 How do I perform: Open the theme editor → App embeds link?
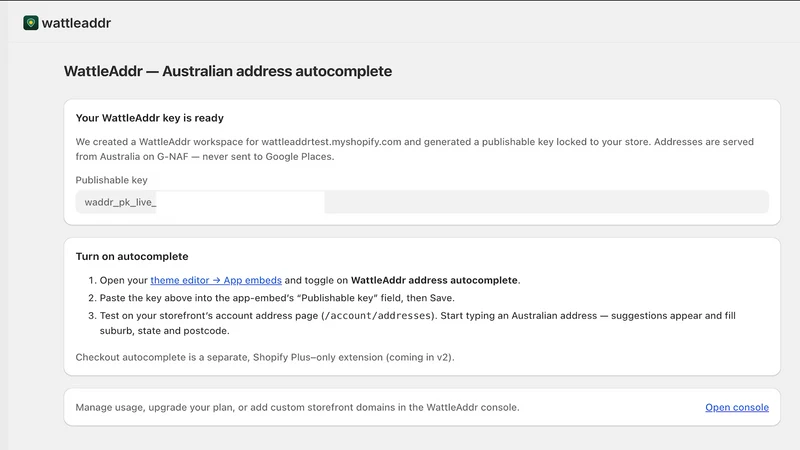pyautogui.click(x=216, y=280)
